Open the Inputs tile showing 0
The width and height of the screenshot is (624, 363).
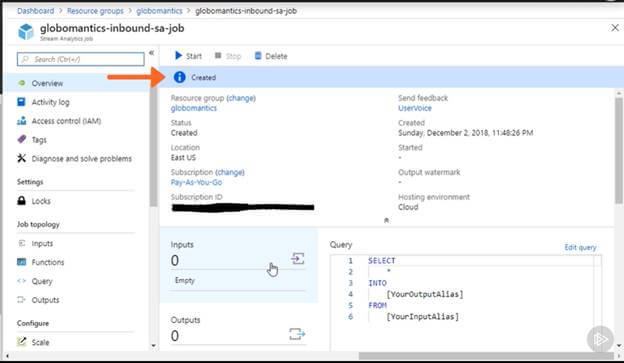coord(239,265)
